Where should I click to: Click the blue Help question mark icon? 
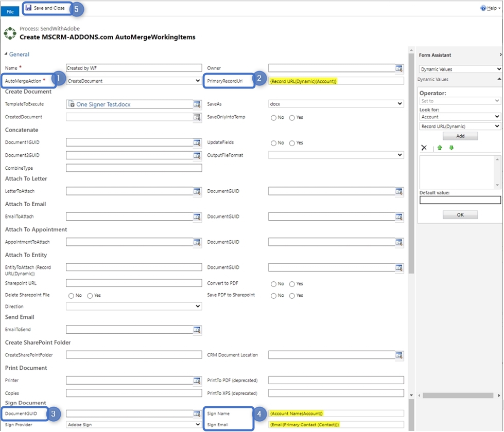483,8
